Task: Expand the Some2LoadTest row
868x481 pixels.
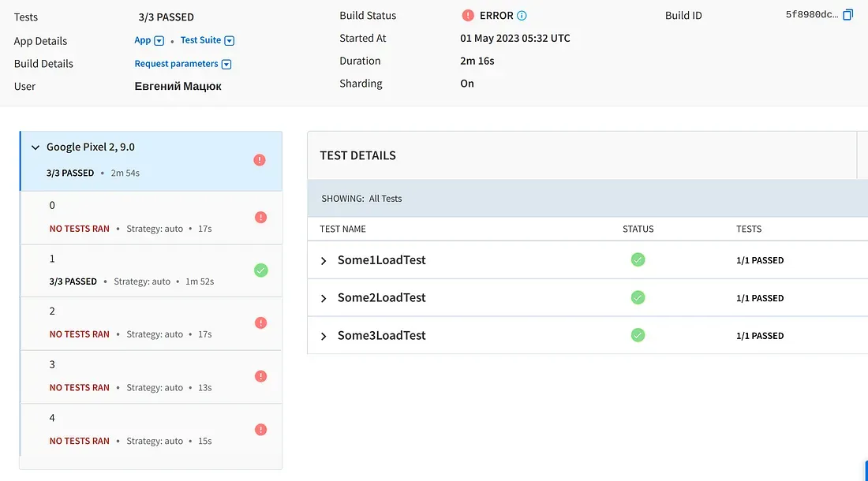Action: pos(324,299)
